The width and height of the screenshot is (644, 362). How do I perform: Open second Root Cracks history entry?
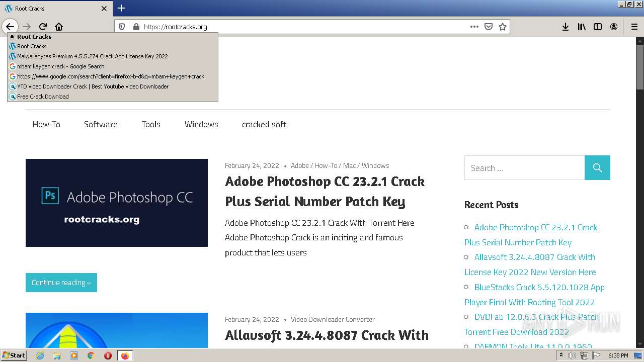[113, 46]
